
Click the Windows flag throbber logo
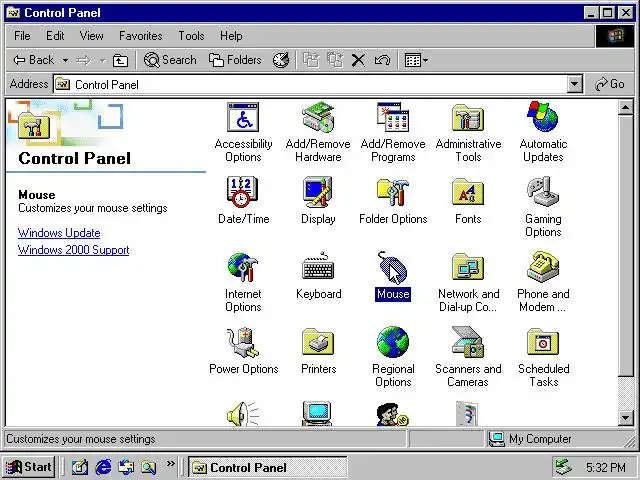[x=615, y=36]
